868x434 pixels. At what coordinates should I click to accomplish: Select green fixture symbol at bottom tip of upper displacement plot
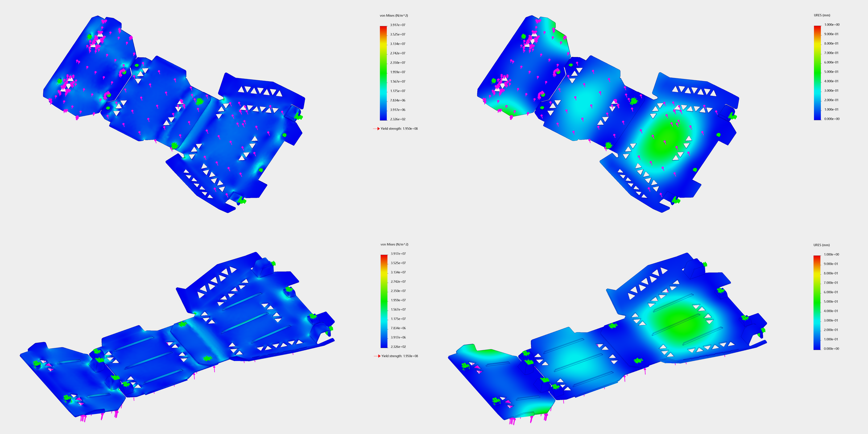[675, 200]
